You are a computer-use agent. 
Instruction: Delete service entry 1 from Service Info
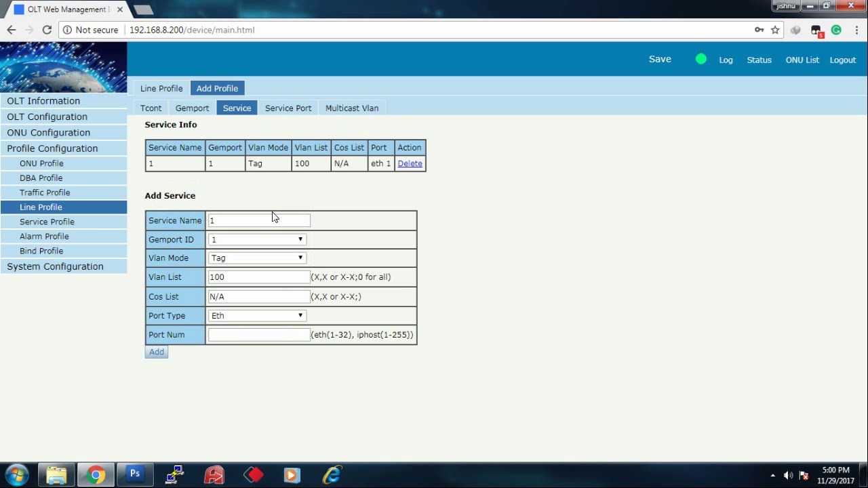(410, 163)
